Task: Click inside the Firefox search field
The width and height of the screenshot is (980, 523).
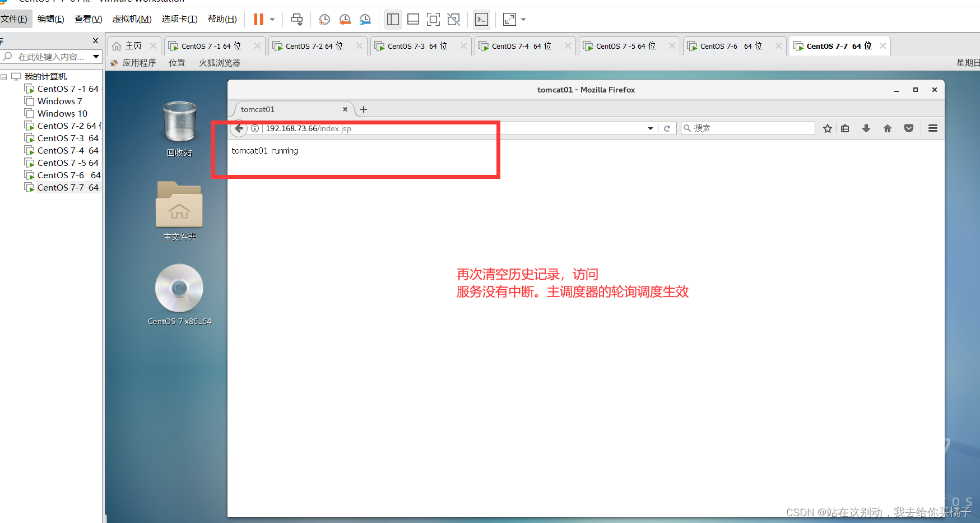Action: click(x=745, y=128)
